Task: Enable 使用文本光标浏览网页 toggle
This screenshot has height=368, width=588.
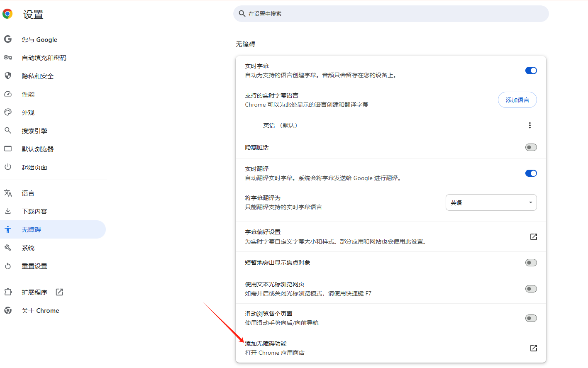Action: pyautogui.click(x=531, y=289)
